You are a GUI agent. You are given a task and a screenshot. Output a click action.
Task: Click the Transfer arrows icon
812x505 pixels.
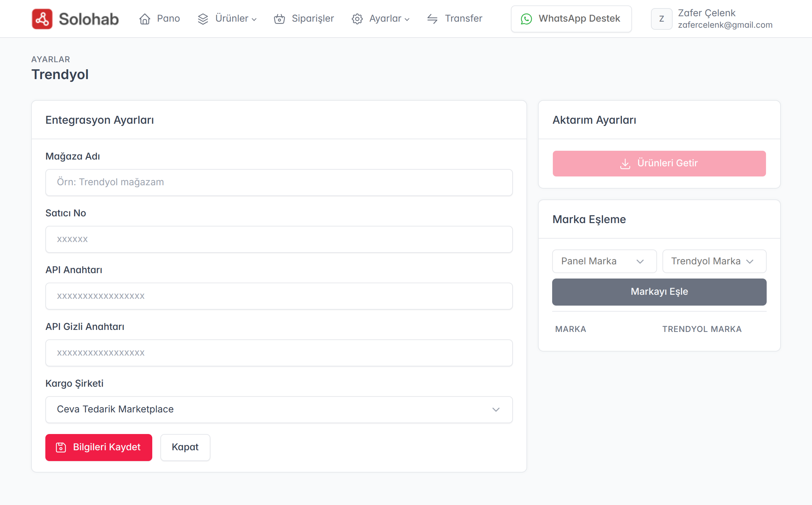[x=432, y=19]
